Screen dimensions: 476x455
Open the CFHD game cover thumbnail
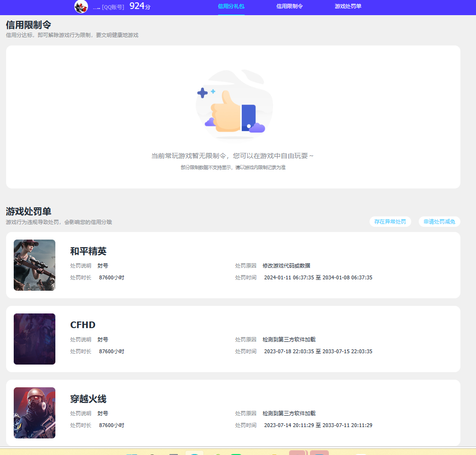click(x=35, y=339)
